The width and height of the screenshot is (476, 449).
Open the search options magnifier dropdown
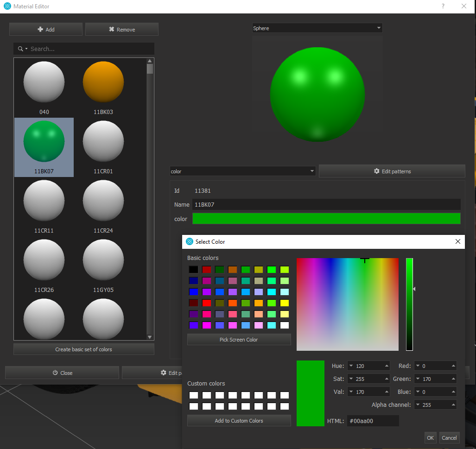22,49
